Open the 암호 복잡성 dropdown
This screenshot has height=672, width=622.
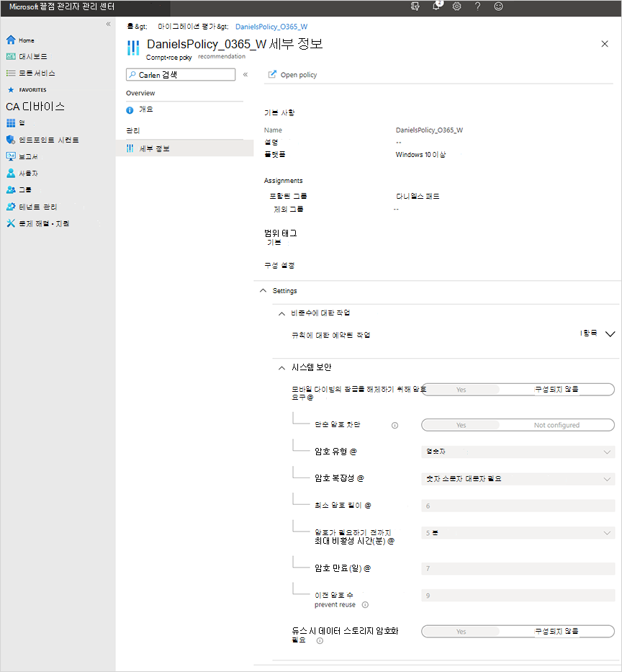click(518, 479)
